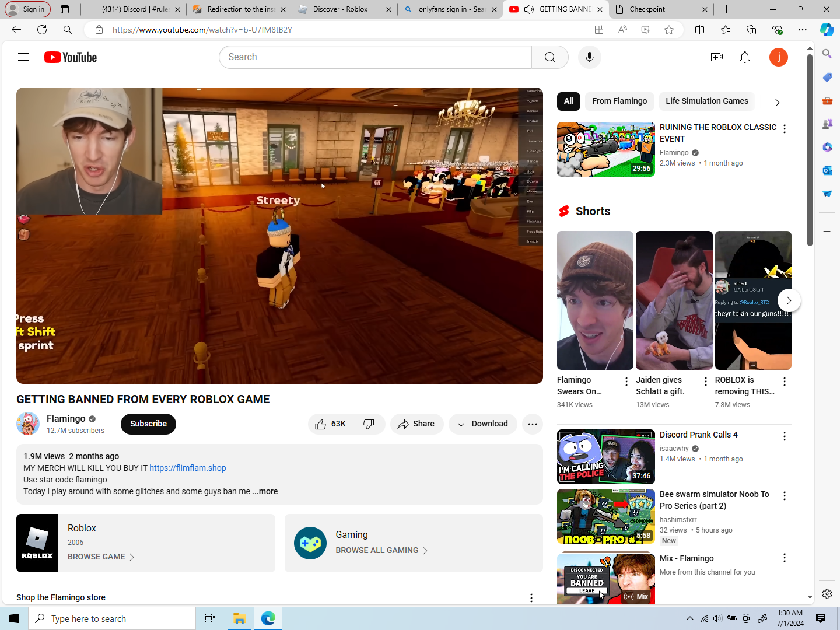This screenshot has height=630, width=840.
Task: Click the Windows taskbar search box
Action: [112, 618]
